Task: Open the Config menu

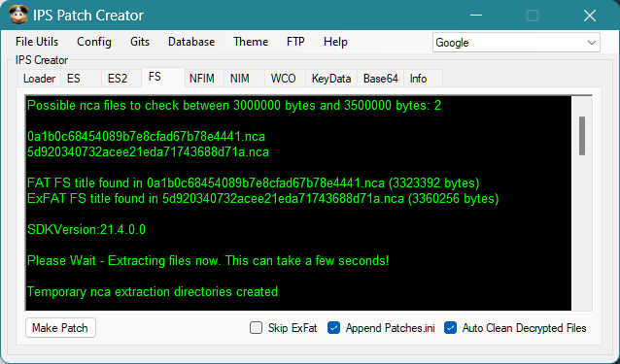Action: (x=94, y=42)
